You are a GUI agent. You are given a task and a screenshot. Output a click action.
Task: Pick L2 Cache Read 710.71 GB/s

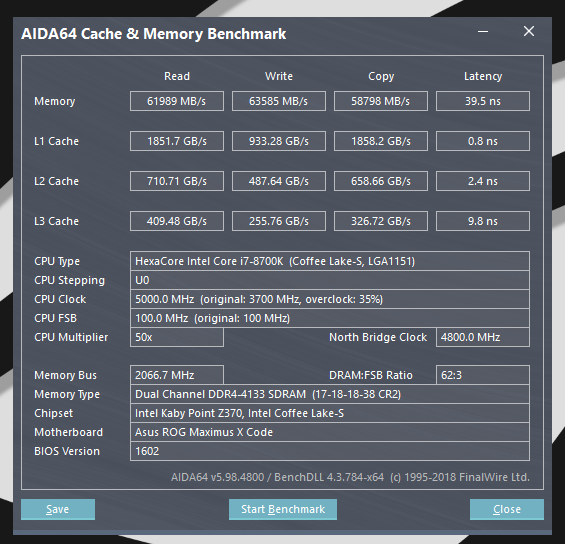coord(177,181)
